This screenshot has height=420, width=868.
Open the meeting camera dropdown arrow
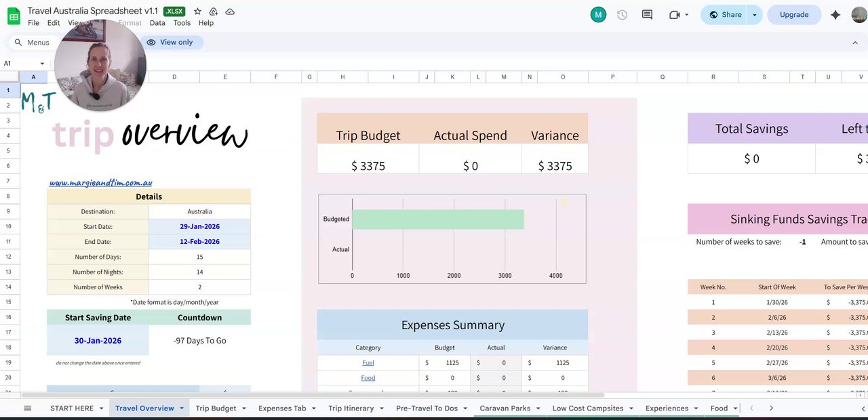(x=686, y=15)
